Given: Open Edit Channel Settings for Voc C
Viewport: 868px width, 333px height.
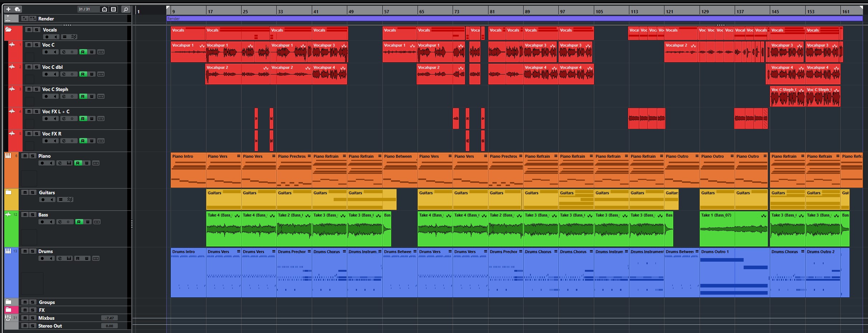Looking at the screenshot, I should (x=64, y=52).
